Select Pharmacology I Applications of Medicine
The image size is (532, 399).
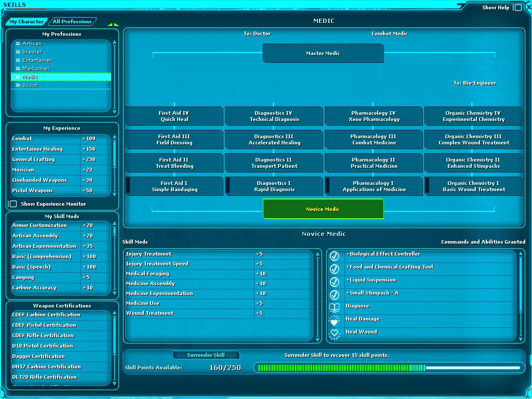tap(374, 187)
